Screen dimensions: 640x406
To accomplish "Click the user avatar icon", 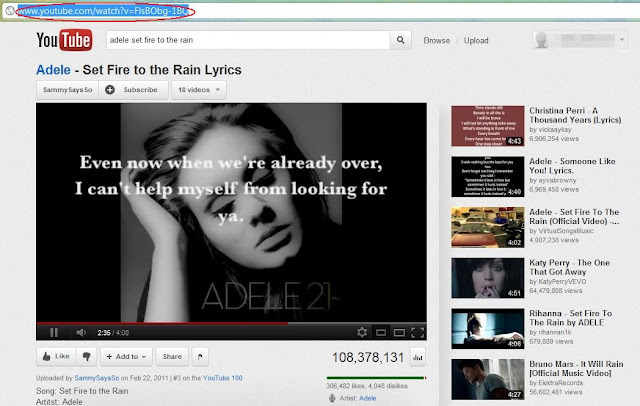I will pos(541,40).
